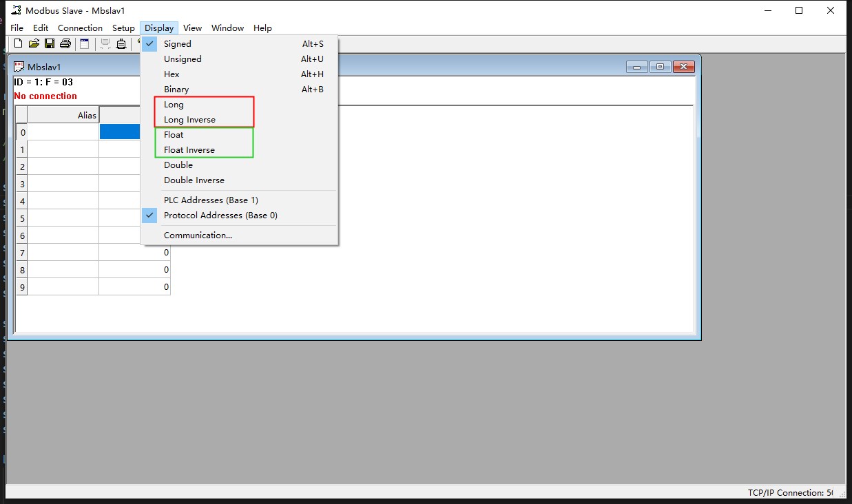Toggle Binary display format

click(x=176, y=89)
